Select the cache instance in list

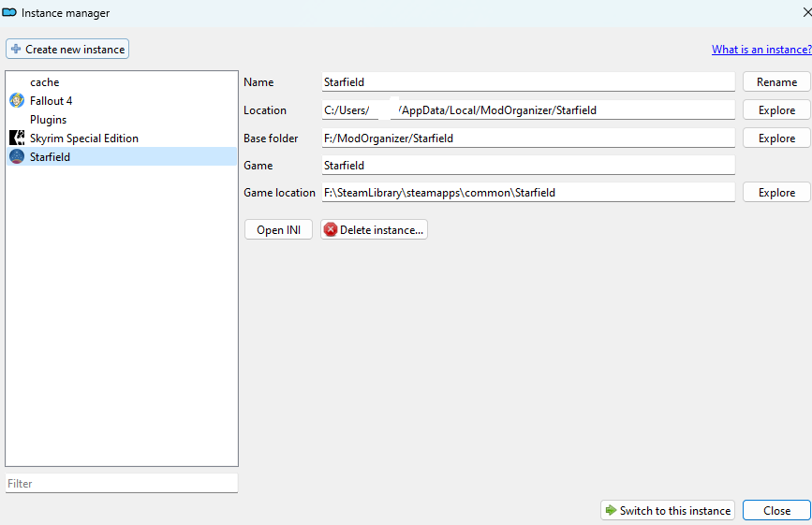coord(122,81)
